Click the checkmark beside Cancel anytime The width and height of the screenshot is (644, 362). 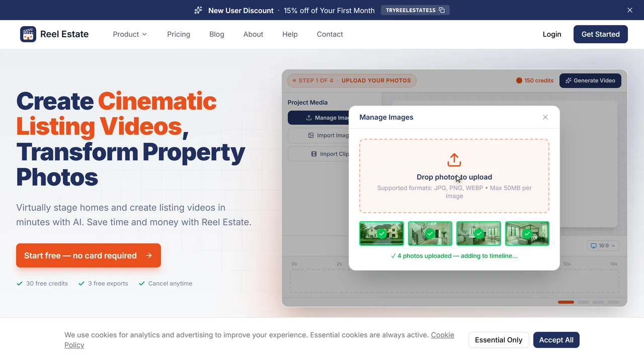(x=142, y=284)
